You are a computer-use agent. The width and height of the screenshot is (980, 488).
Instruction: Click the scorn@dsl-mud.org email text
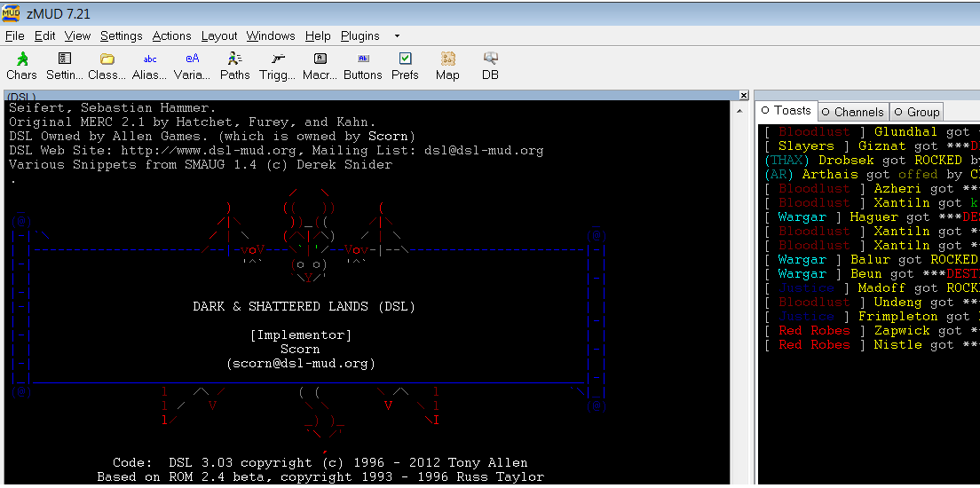[x=301, y=363]
